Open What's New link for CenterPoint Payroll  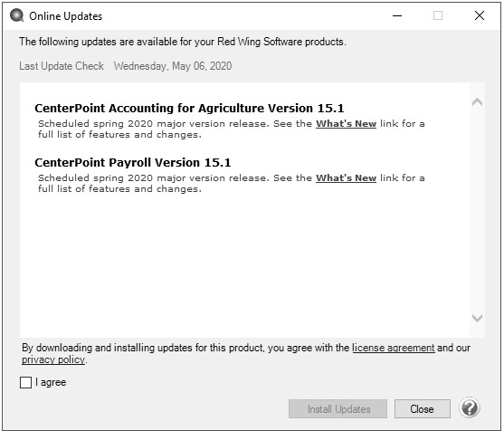click(346, 177)
